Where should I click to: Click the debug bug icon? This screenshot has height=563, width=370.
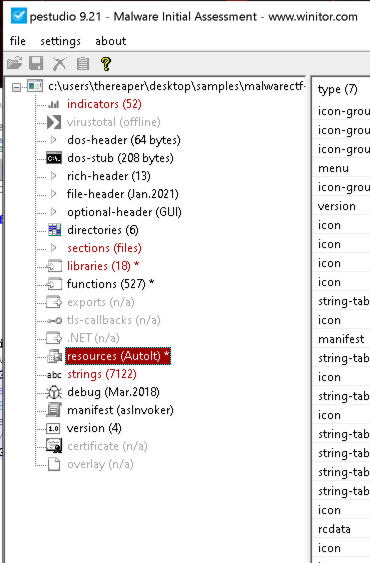point(54,392)
